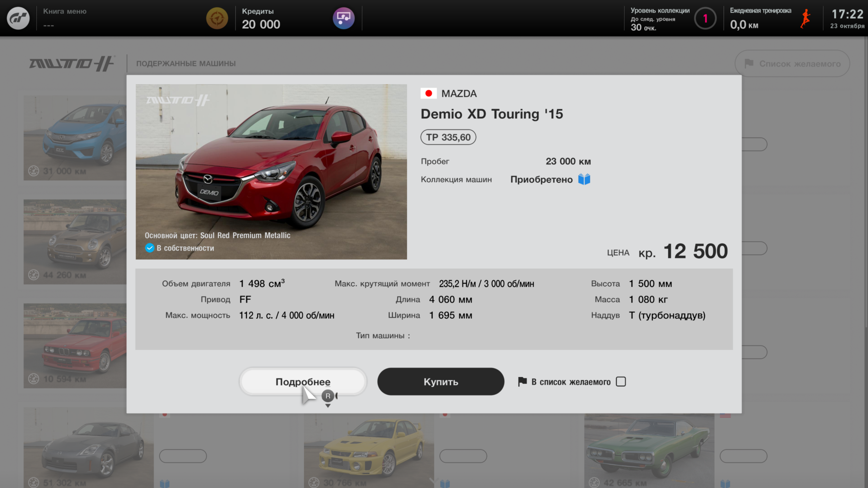Click the small down arrow below Подробнее
This screenshot has height=488, width=868.
tap(328, 406)
